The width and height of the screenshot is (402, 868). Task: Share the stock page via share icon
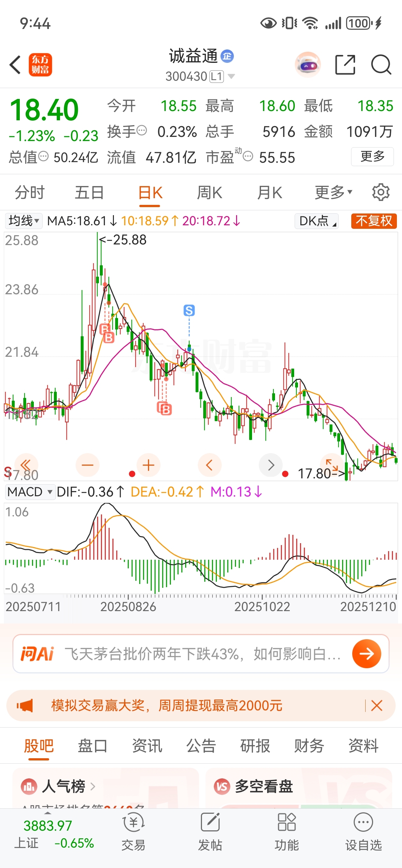tap(346, 64)
